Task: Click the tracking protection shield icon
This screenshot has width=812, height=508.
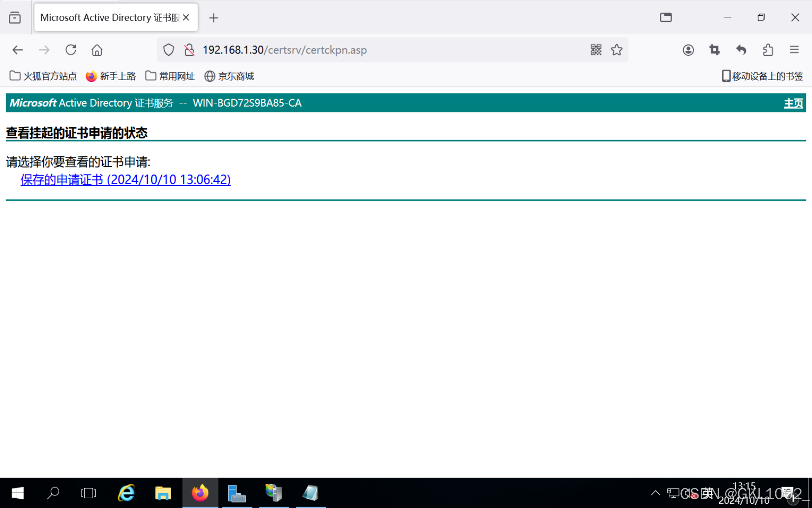Action: point(169,50)
